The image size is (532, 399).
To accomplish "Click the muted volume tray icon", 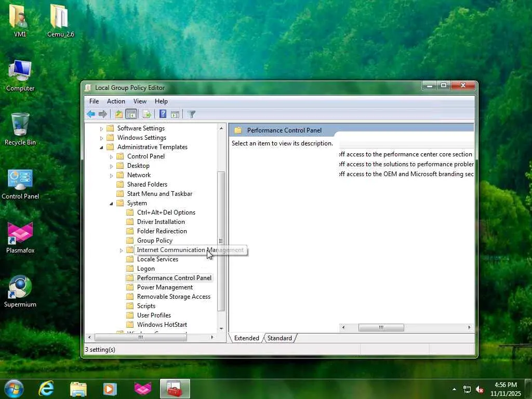I will pyautogui.click(x=480, y=389).
